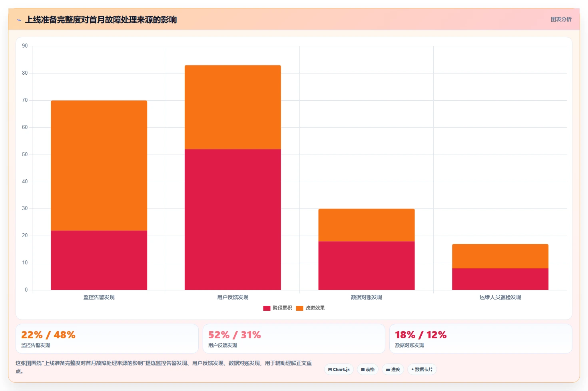
Task: Click the orange segment of 运维人员巡检发现 bar
Action: (x=500, y=256)
